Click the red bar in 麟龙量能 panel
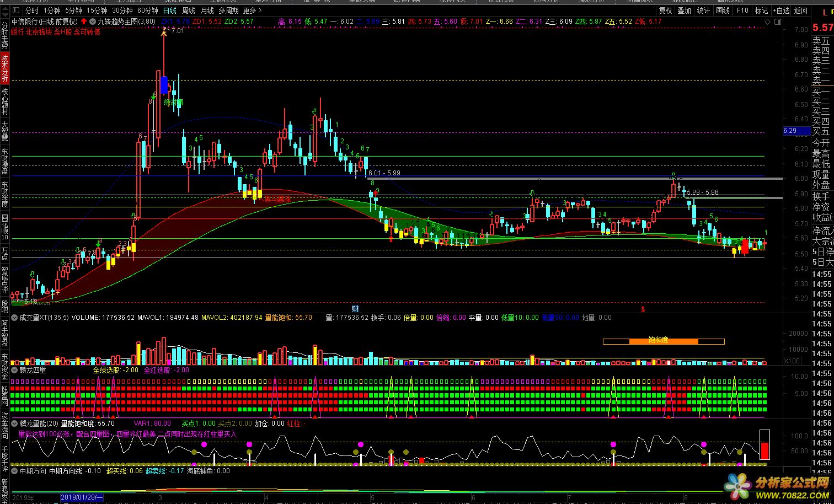This screenshot has width=834, height=504. (x=764, y=451)
